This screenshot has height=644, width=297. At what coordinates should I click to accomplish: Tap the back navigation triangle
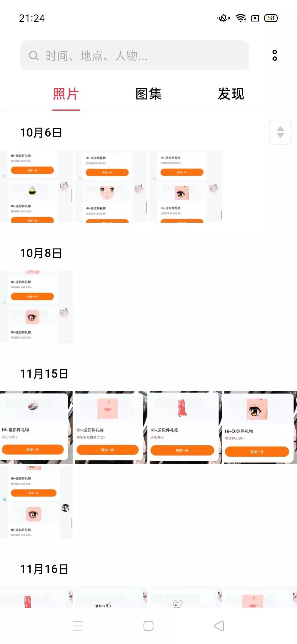219,626
